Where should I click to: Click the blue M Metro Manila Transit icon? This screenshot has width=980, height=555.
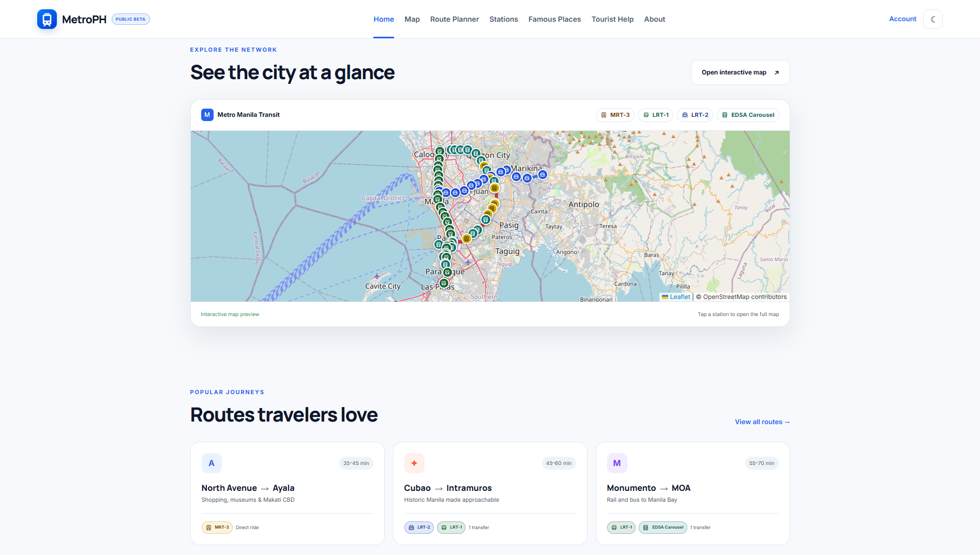click(x=207, y=115)
